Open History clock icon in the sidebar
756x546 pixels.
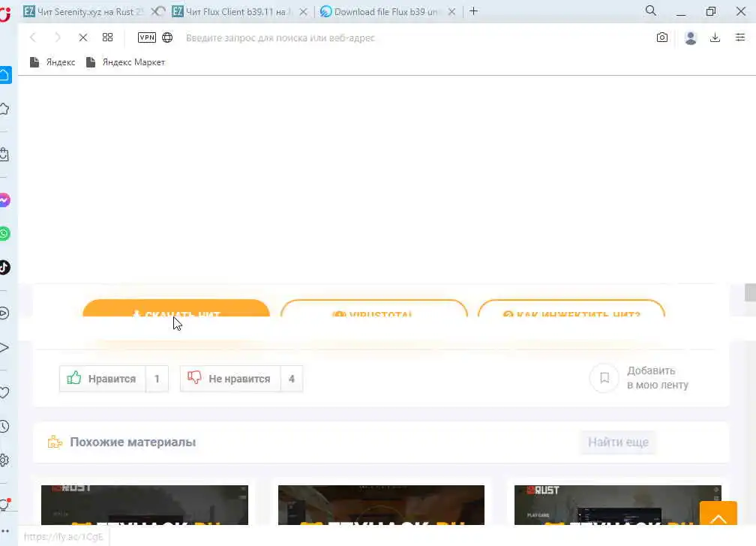click(4, 427)
